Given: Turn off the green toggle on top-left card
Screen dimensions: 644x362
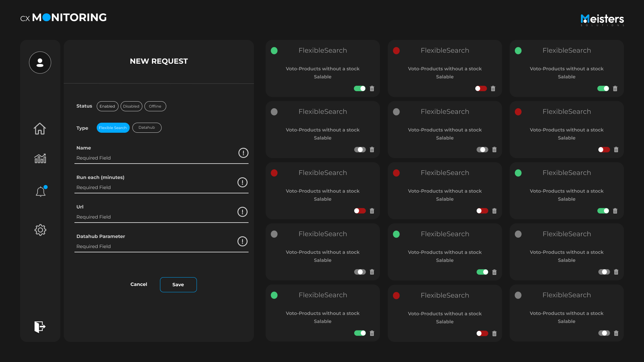Looking at the screenshot, I should coord(360,88).
